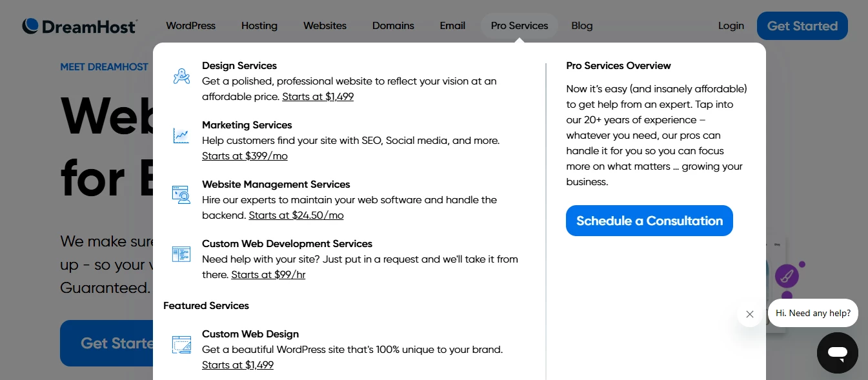Click the purple paintbrush icon
868x380 pixels.
tap(787, 277)
